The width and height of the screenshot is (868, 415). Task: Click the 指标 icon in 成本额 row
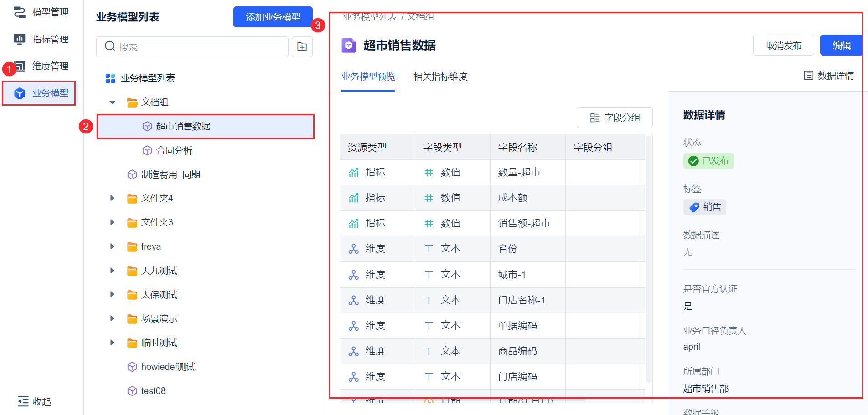pos(354,198)
